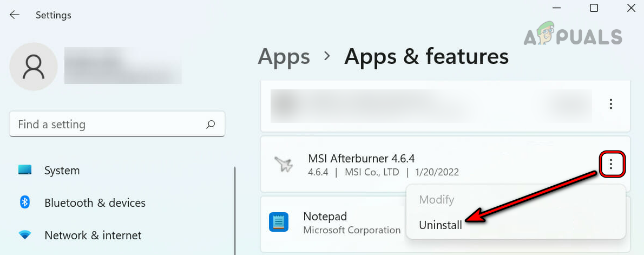This screenshot has width=644, height=255.
Task: Open more options for the blurred app entry
Action: [611, 104]
